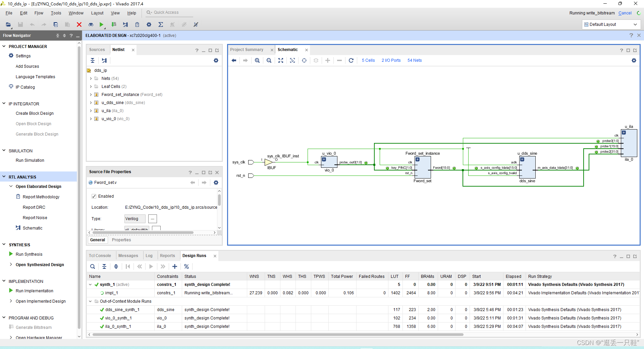Expand the Nets (54) tree node

[x=91, y=79]
